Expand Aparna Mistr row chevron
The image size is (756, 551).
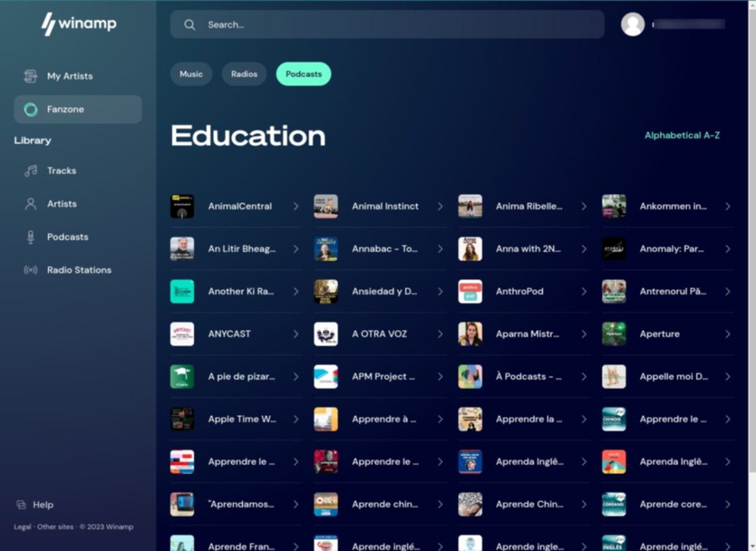point(583,334)
